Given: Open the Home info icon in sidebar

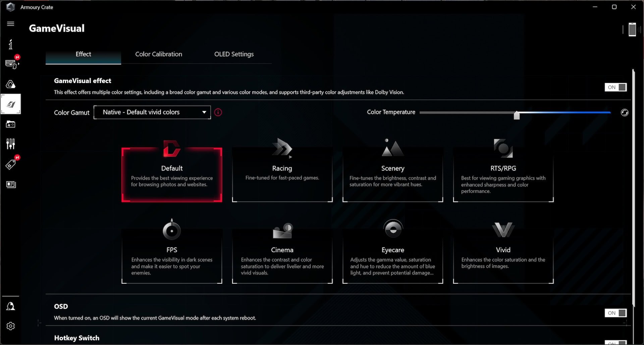Looking at the screenshot, I should coord(10,44).
